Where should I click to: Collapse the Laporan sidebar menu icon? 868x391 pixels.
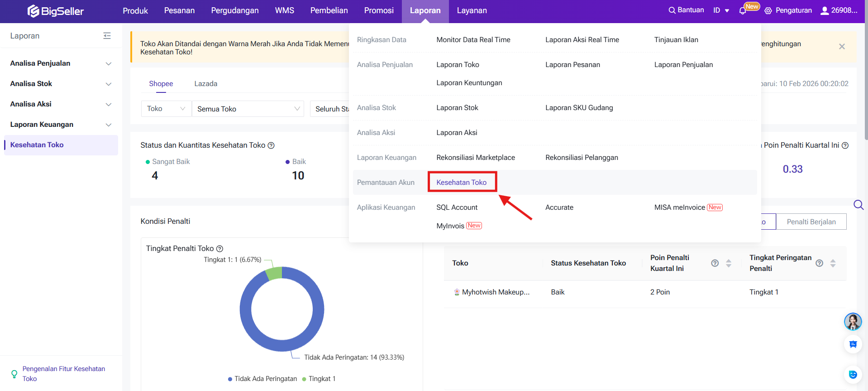tap(107, 36)
